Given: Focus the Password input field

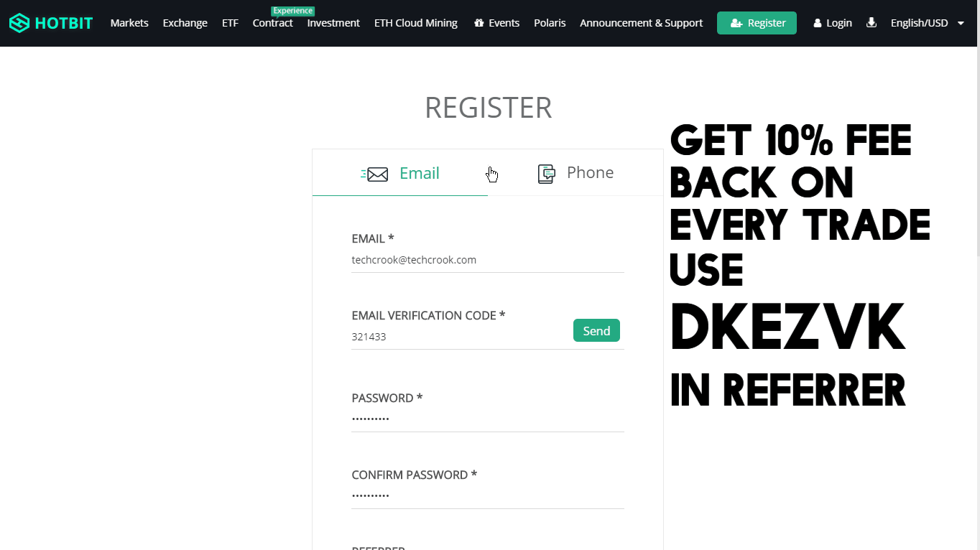Looking at the screenshot, I should [488, 418].
